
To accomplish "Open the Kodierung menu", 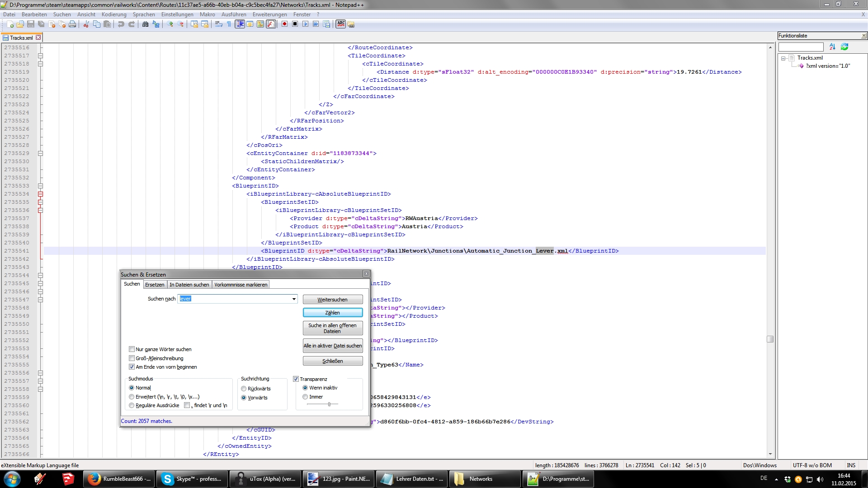I will [114, 14].
